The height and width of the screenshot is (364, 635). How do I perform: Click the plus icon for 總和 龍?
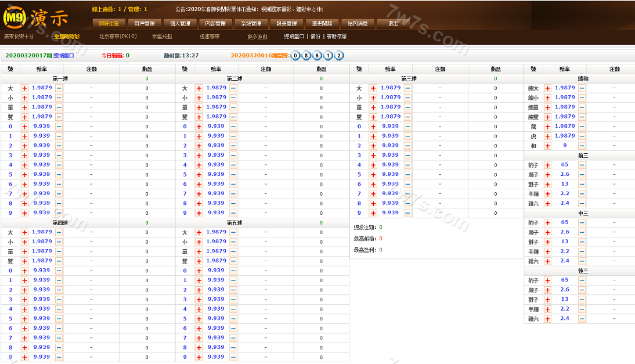[x=547, y=127]
